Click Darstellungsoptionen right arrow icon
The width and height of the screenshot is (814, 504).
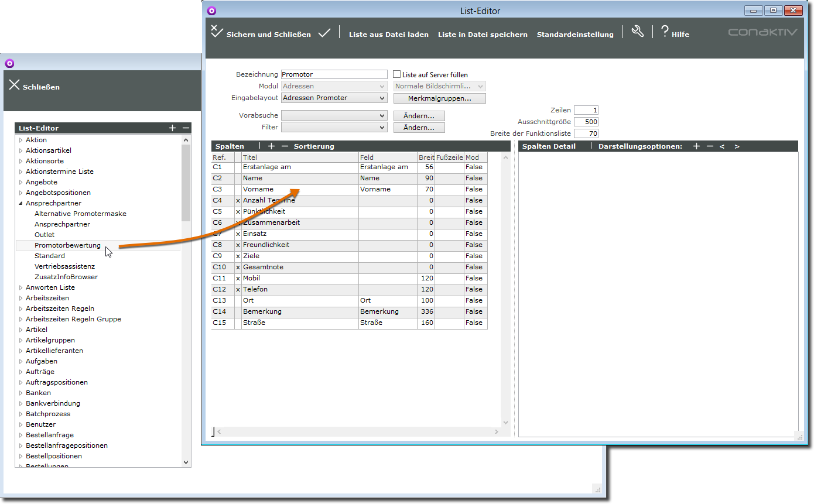pos(737,146)
